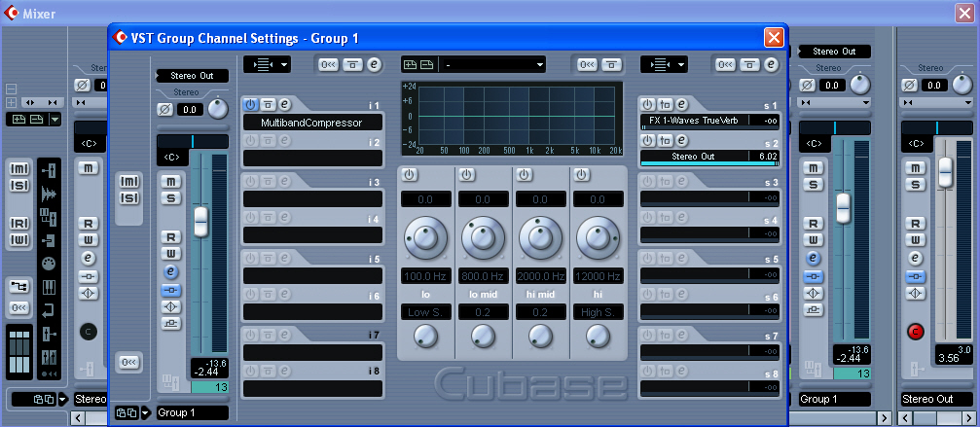Click the waveform icon in Mixer left panel
Viewport: 980px width, 427px height.
pos(49,194)
